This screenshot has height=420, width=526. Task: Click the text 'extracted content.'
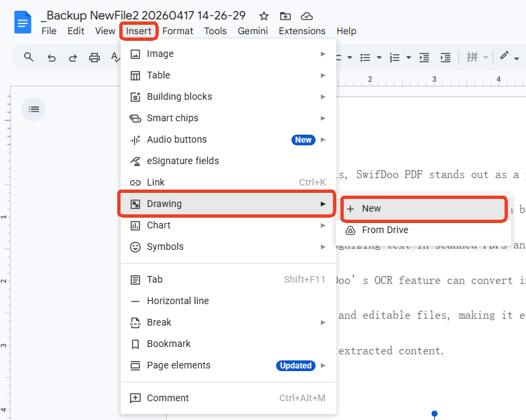click(x=391, y=351)
